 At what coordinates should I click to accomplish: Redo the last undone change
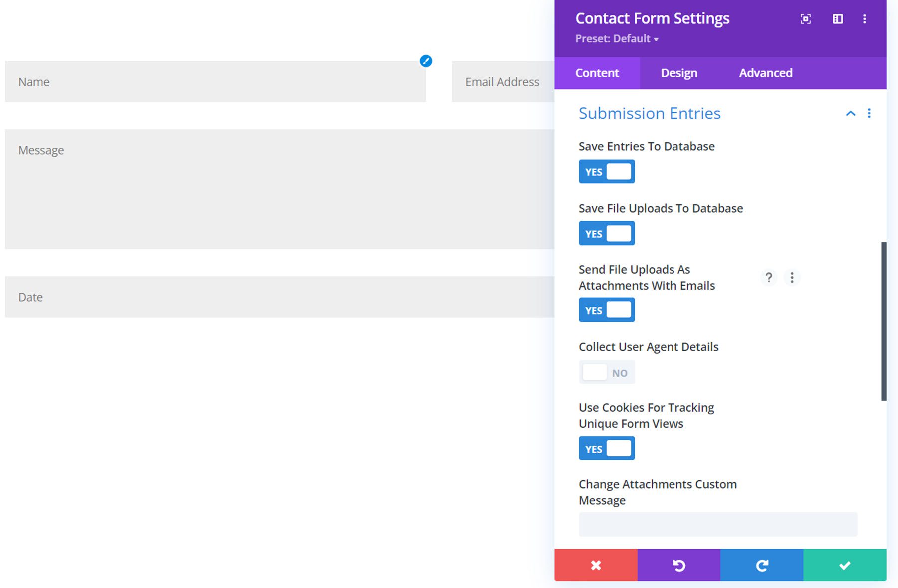[x=761, y=565]
